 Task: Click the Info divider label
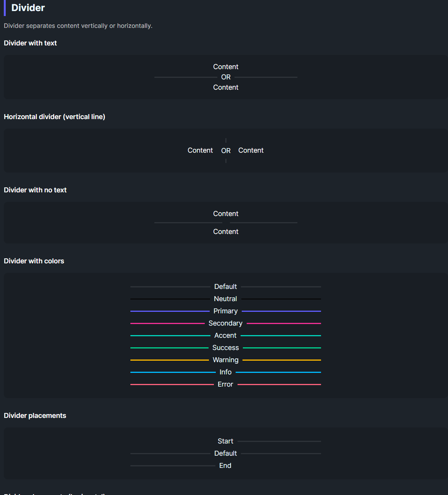tap(225, 372)
